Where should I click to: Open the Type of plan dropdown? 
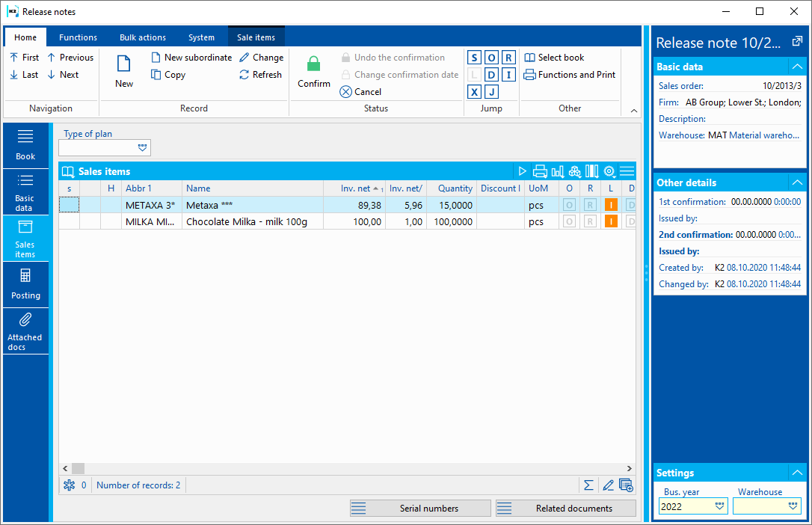click(x=142, y=147)
